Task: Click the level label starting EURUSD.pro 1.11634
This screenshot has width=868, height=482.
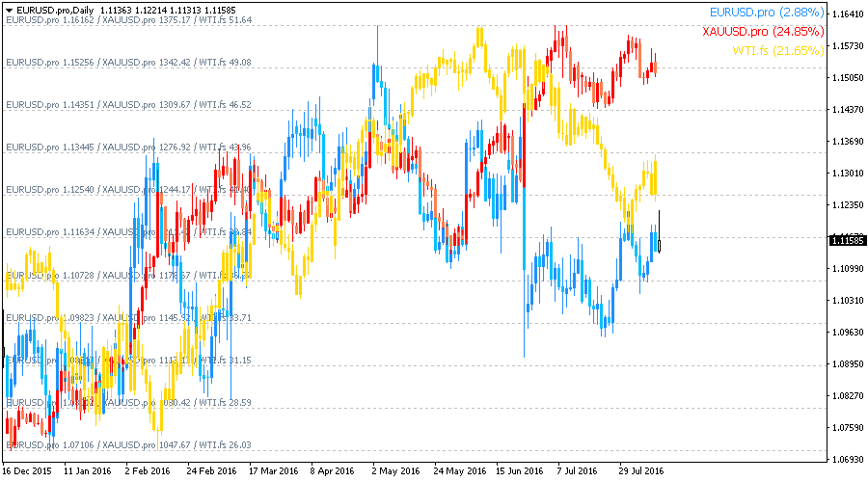Action: [128, 232]
